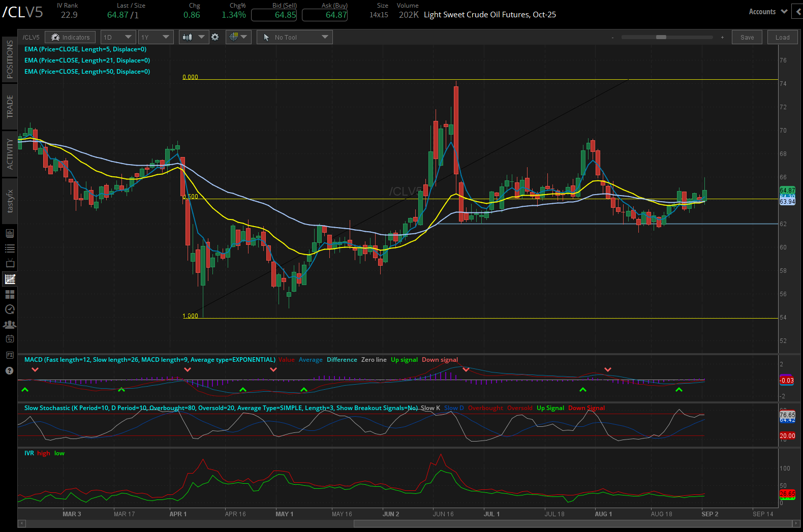803x532 pixels.
Task: Click the candlestick chart style icon
Action: pyautogui.click(x=187, y=37)
